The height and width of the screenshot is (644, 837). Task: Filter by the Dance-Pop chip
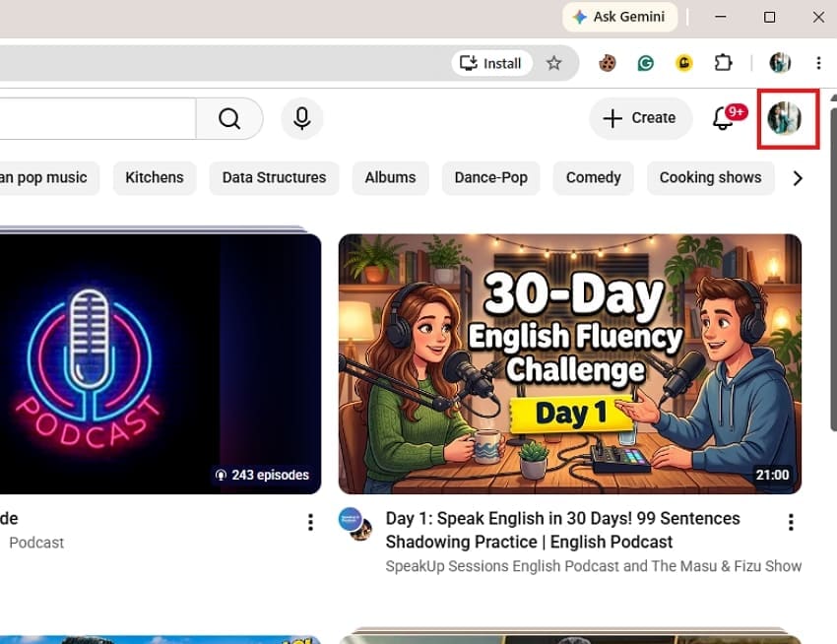click(x=490, y=178)
